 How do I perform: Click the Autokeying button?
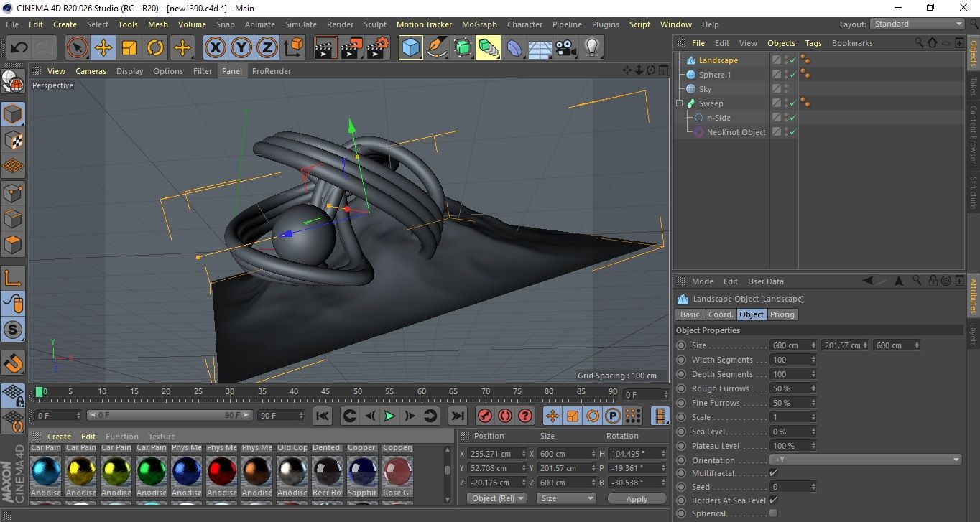505,416
